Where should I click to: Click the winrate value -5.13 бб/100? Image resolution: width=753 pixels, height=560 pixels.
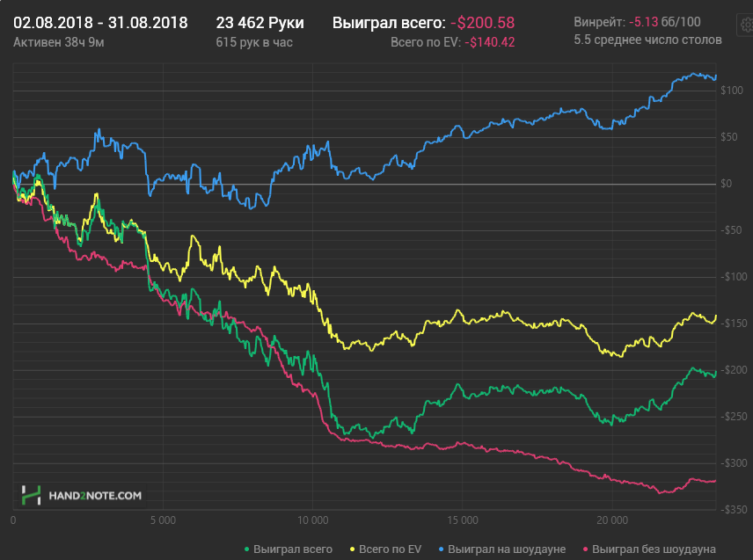point(665,22)
